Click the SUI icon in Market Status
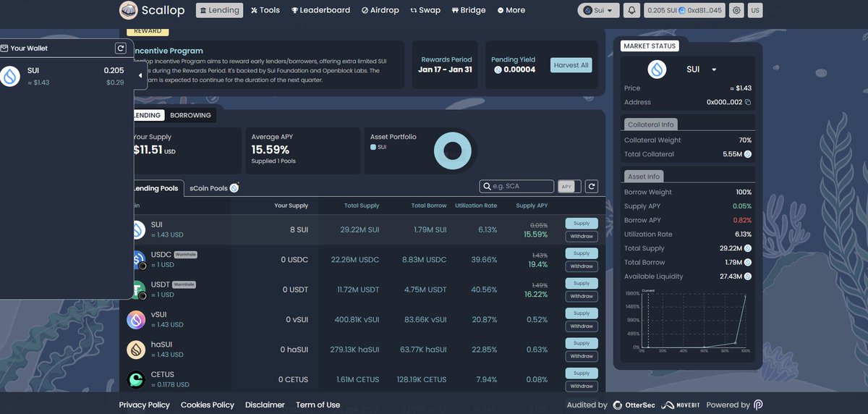 (x=657, y=69)
